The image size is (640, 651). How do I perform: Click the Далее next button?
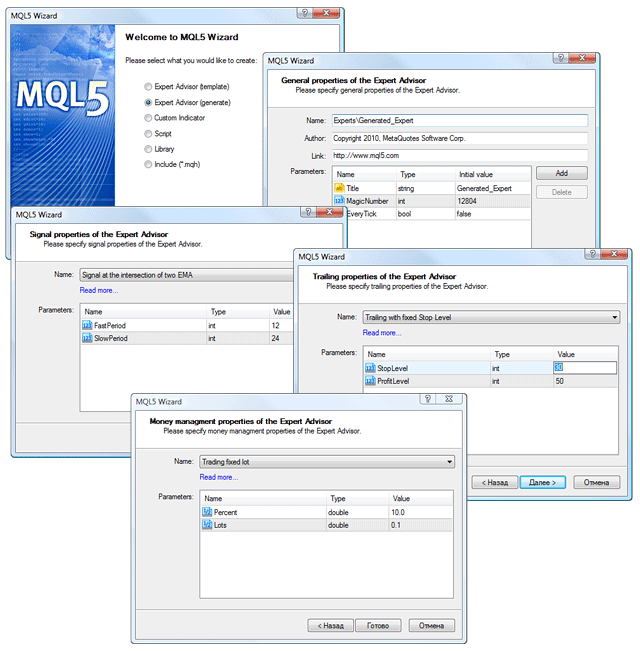542,482
